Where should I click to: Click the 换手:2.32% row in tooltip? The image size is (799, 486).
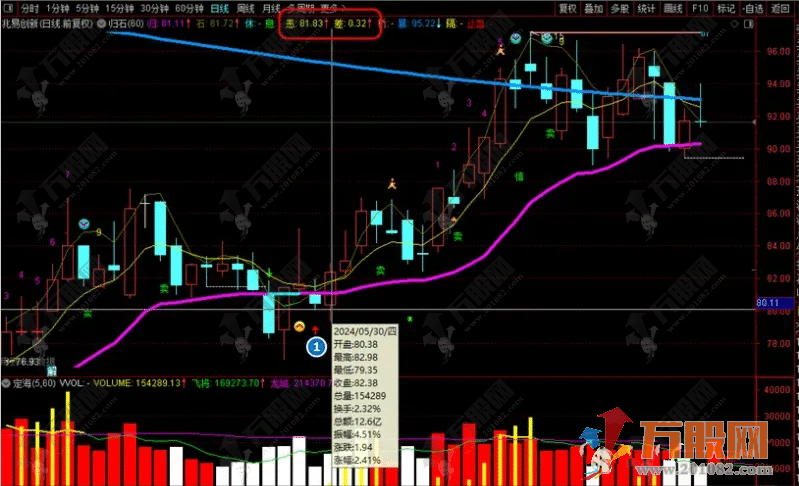point(357,409)
